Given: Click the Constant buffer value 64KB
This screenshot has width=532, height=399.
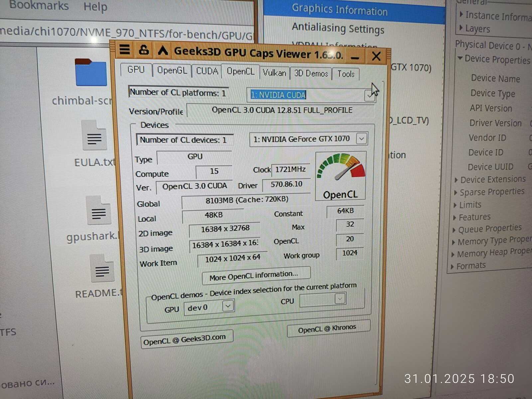Looking at the screenshot, I should pyautogui.click(x=345, y=211).
